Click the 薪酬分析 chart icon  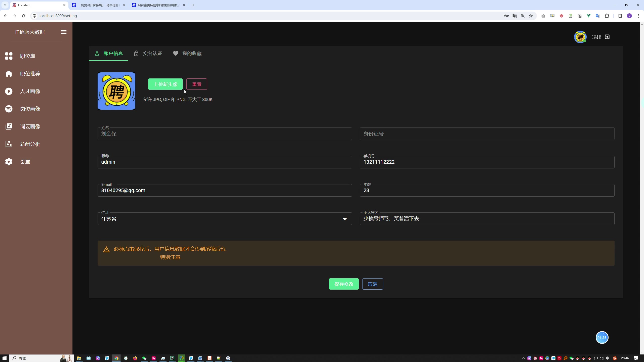pyautogui.click(x=9, y=144)
